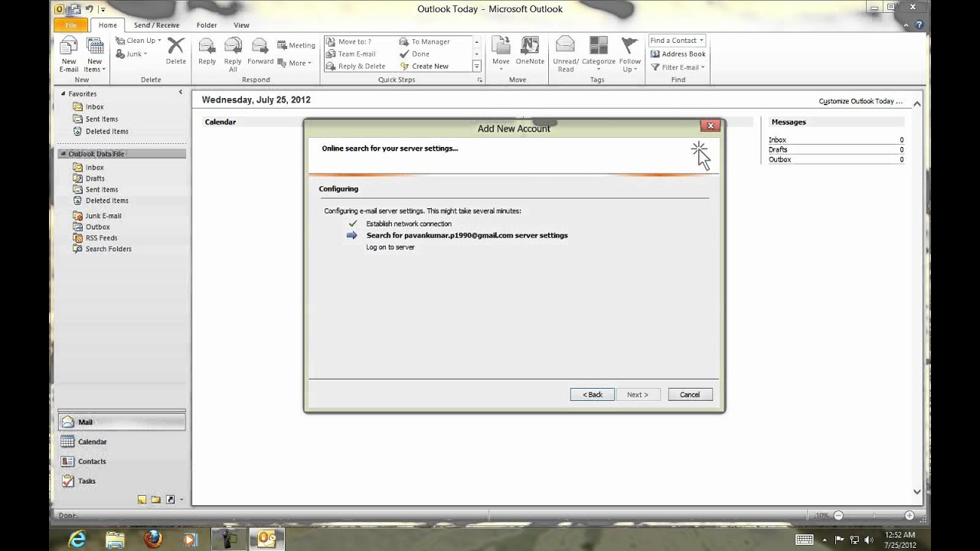This screenshot has height=551, width=980.
Task: Open Drafts folder in the data file
Action: click(95, 178)
